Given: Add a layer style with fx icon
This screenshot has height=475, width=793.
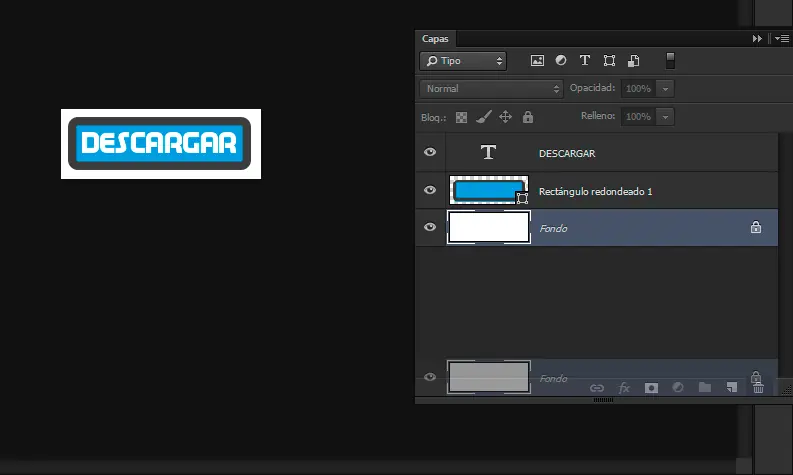Looking at the screenshot, I should (x=624, y=388).
